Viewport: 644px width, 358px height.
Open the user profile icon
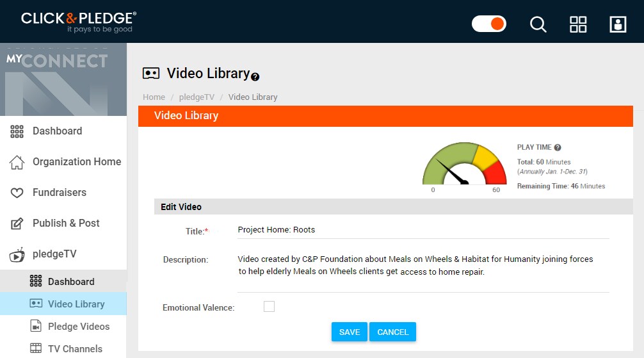pos(618,24)
